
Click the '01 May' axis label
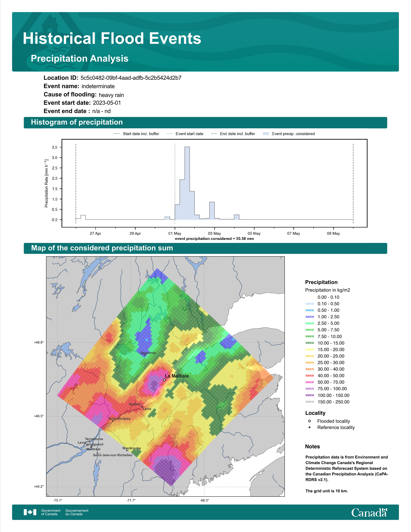(175, 233)
